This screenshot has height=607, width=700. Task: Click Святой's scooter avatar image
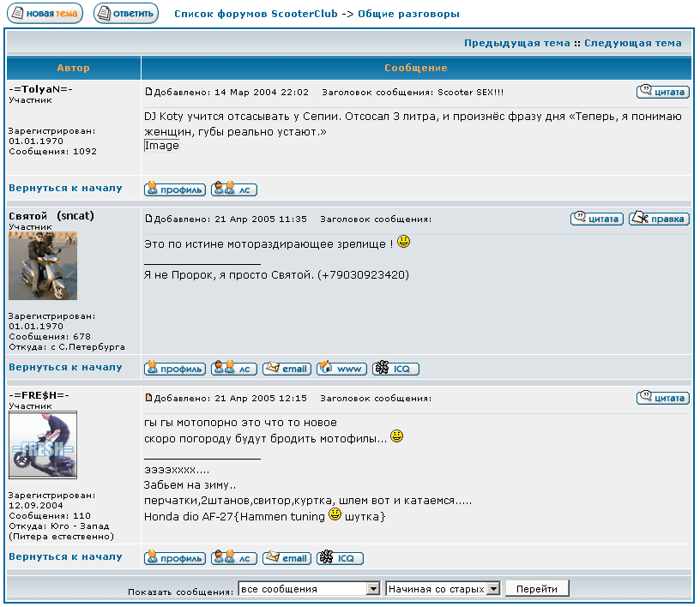[43, 266]
